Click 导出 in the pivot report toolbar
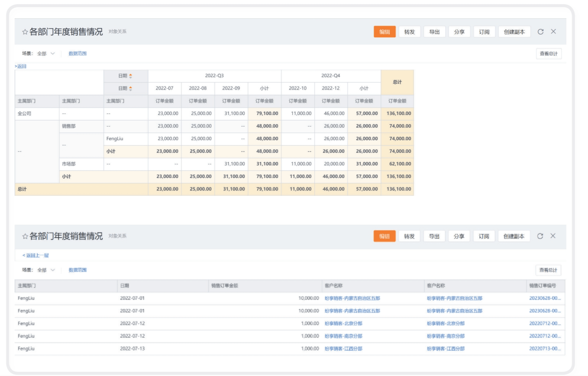Viewport: 588px width, 376px height. pos(435,32)
